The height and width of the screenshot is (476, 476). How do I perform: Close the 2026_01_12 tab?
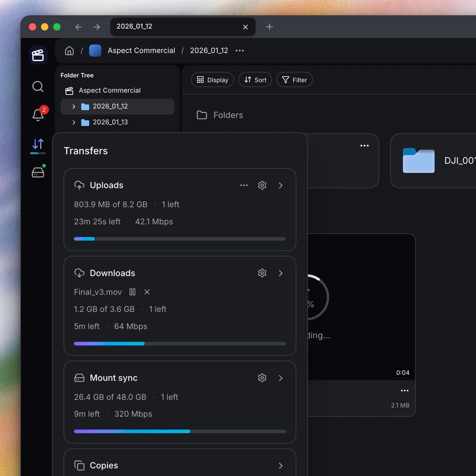pos(245,27)
